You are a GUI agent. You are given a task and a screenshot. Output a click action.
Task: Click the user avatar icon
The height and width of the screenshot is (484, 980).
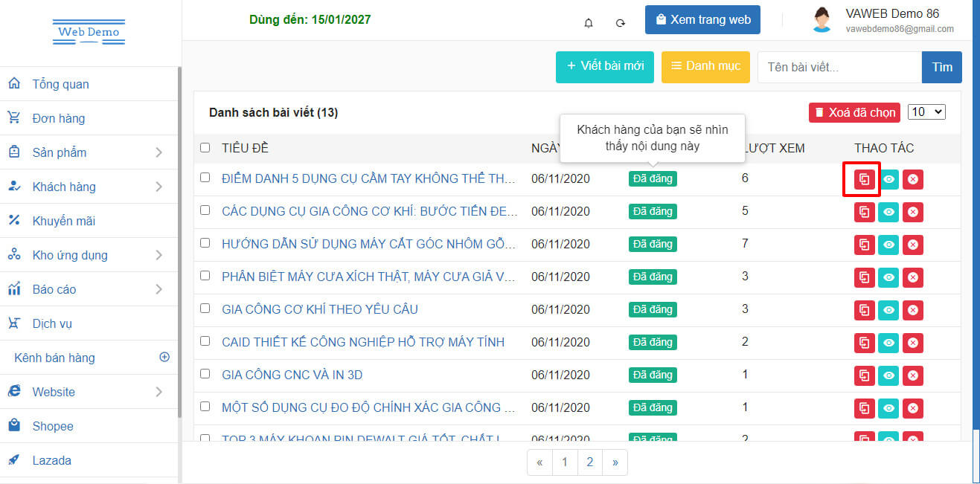[x=822, y=20]
